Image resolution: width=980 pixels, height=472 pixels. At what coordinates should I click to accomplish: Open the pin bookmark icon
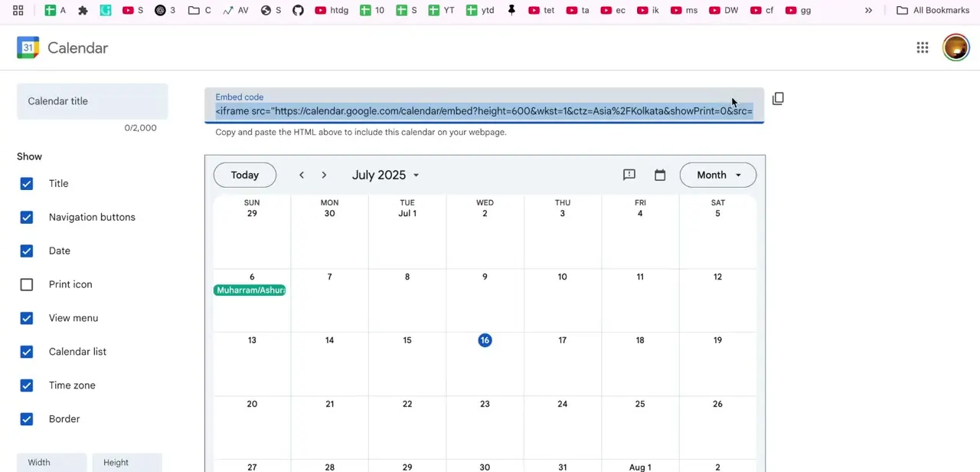click(x=511, y=10)
